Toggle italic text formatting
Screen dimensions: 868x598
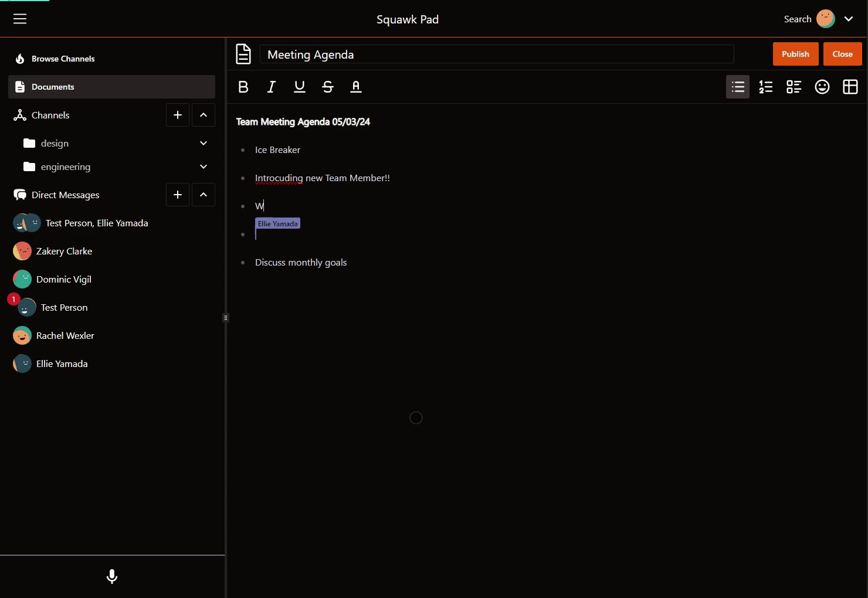(271, 87)
